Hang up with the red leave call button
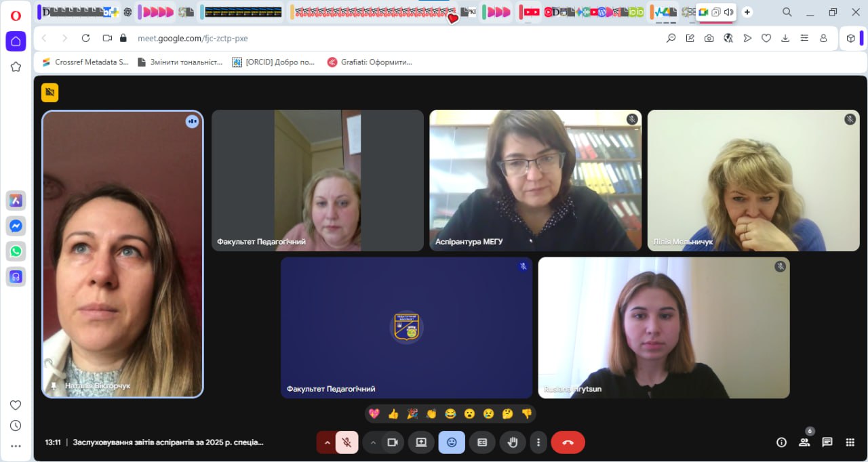868x462 pixels. [x=568, y=442]
